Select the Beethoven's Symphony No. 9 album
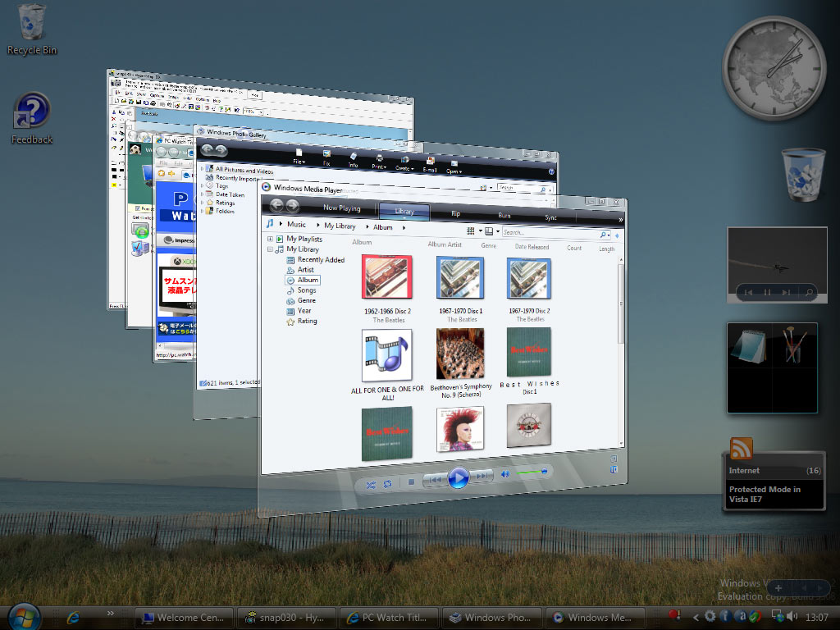840x630 pixels. coord(460,354)
